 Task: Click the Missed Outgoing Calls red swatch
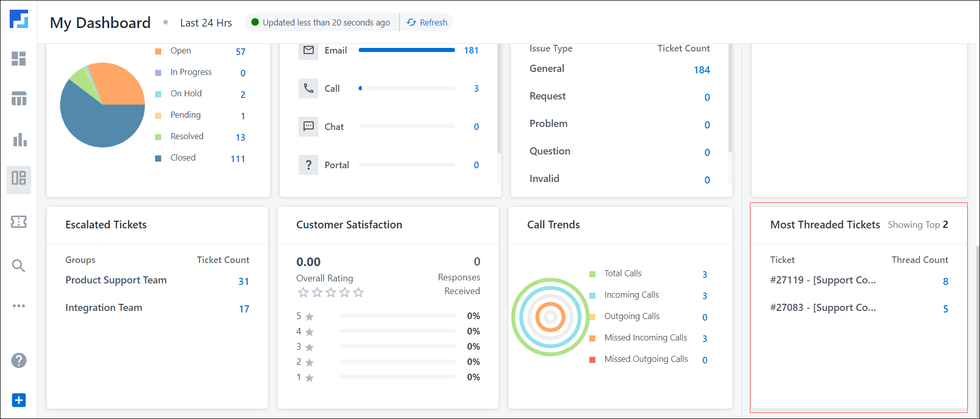[592, 360]
